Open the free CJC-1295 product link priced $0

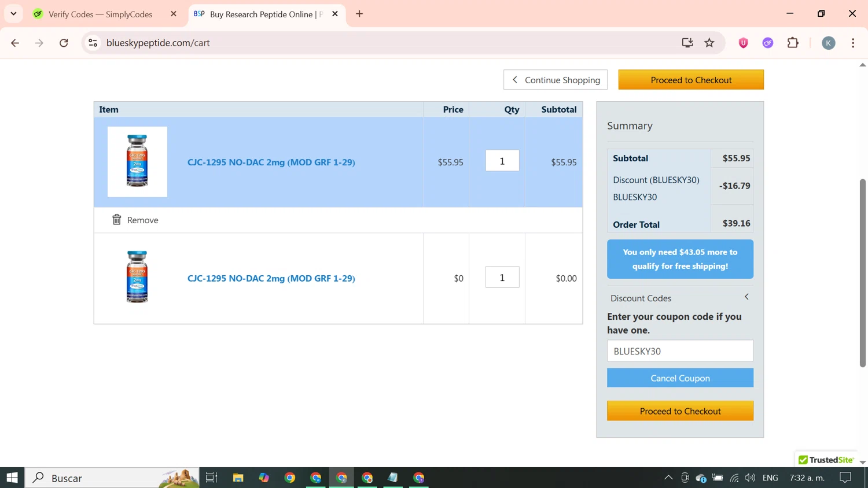pyautogui.click(x=271, y=278)
